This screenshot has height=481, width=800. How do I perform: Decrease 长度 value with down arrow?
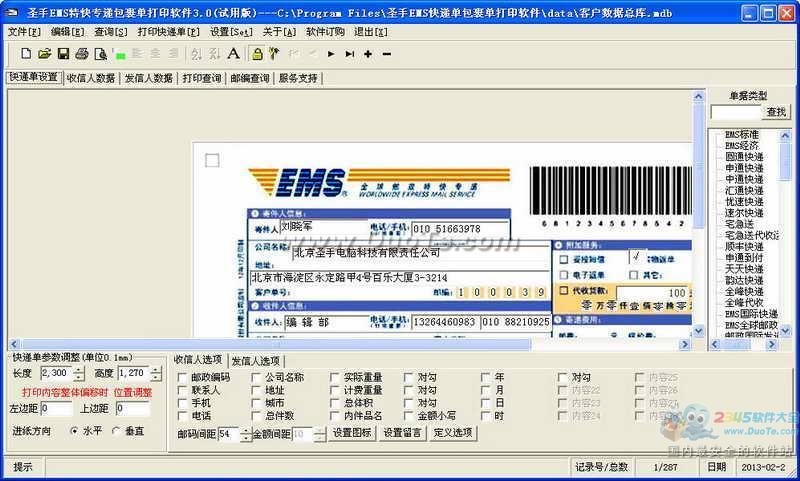pyautogui.click(x=79, y=377)
